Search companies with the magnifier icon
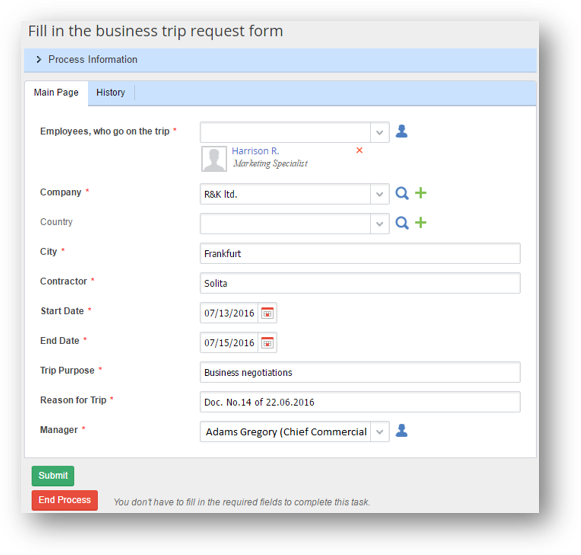The width and height of the screenshot is (581, 555). click(402, 193)
